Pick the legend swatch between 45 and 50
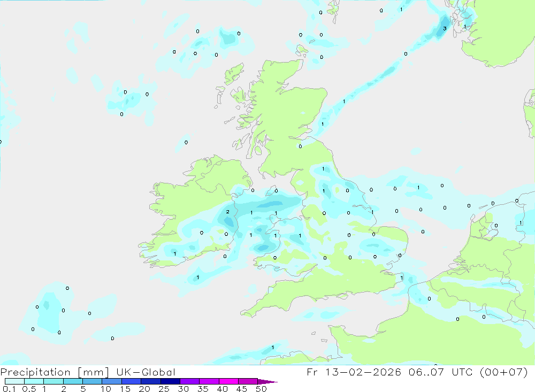535x392 pixels. click(x=248, y=381)
